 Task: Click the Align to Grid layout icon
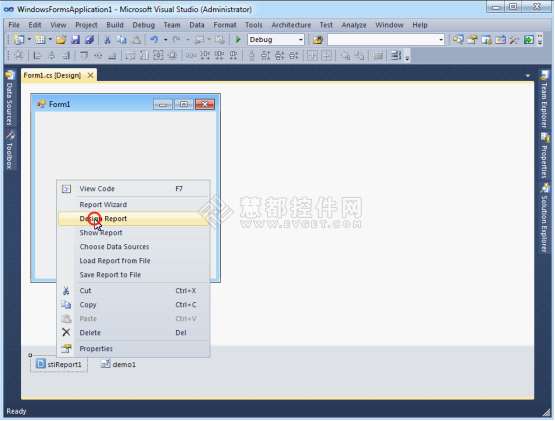click(x=18, y=56)
